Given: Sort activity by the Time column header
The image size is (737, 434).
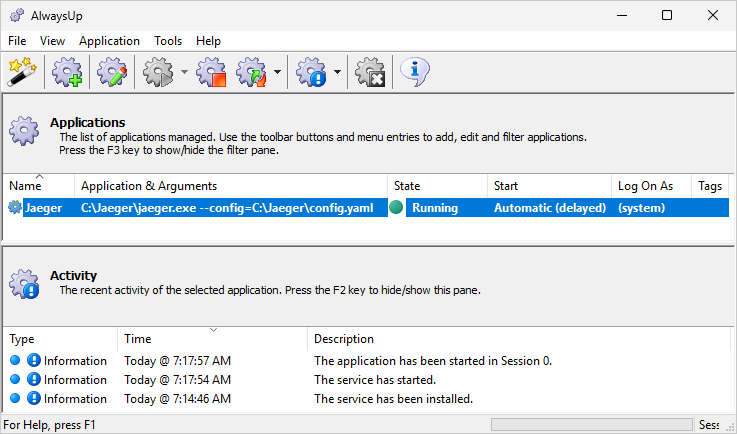Looking at the screenshot, I should [212, 339].
